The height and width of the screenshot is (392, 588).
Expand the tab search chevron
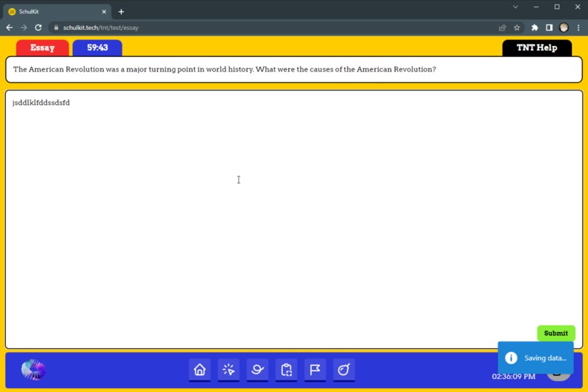pos(516,7)
